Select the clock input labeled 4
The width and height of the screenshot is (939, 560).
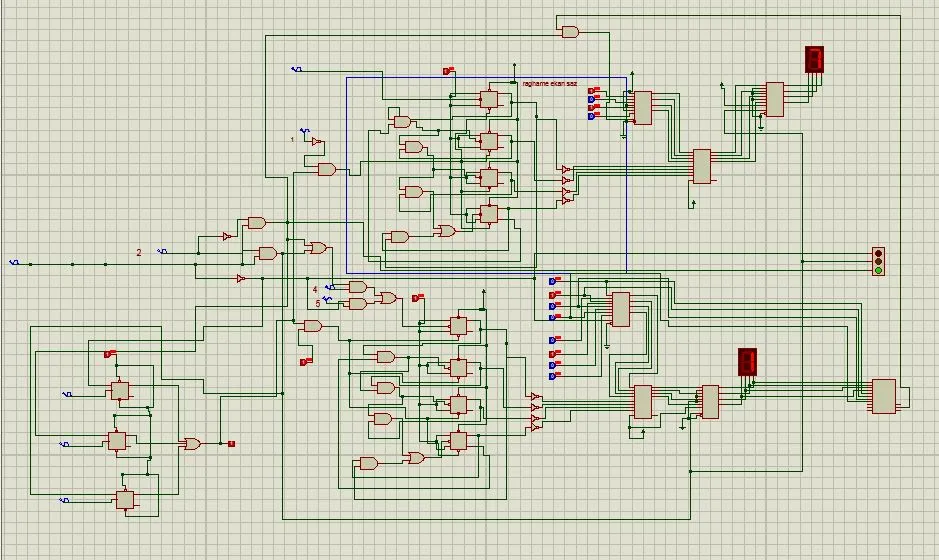click(x=328, y=288)
